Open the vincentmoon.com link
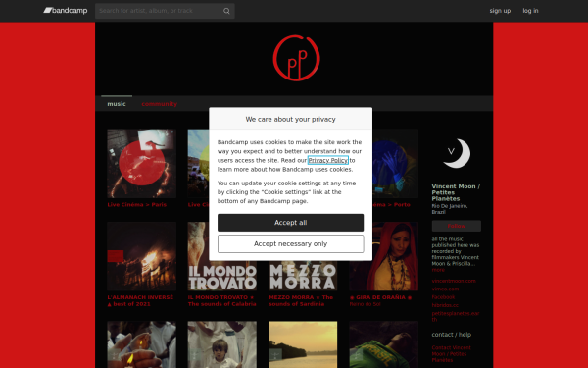Screen dimensions: 588x368 (454, 281)
